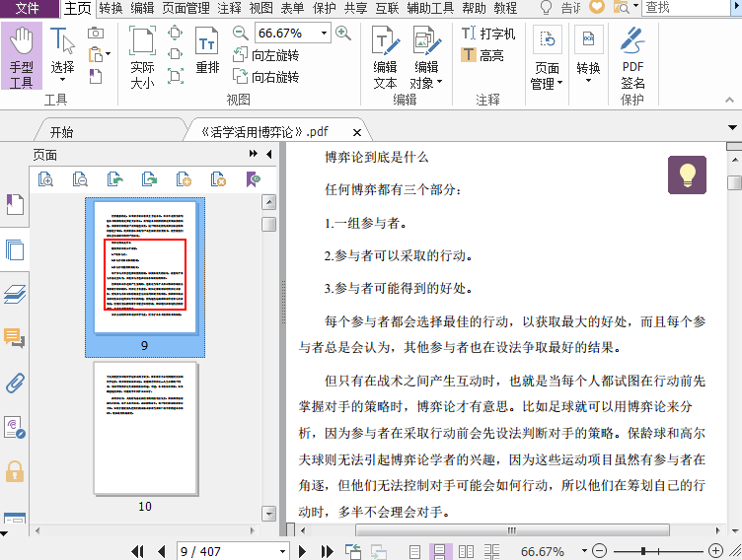This screenshot has height=560, width=742.
Task: Close the 活学活用博弈论.pdf tab
Action: tap(357, 132)
